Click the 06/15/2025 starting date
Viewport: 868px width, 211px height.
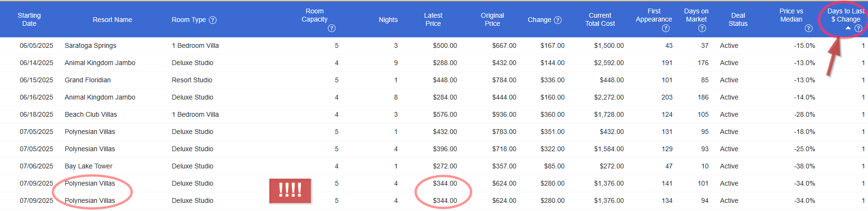point(36,80)
